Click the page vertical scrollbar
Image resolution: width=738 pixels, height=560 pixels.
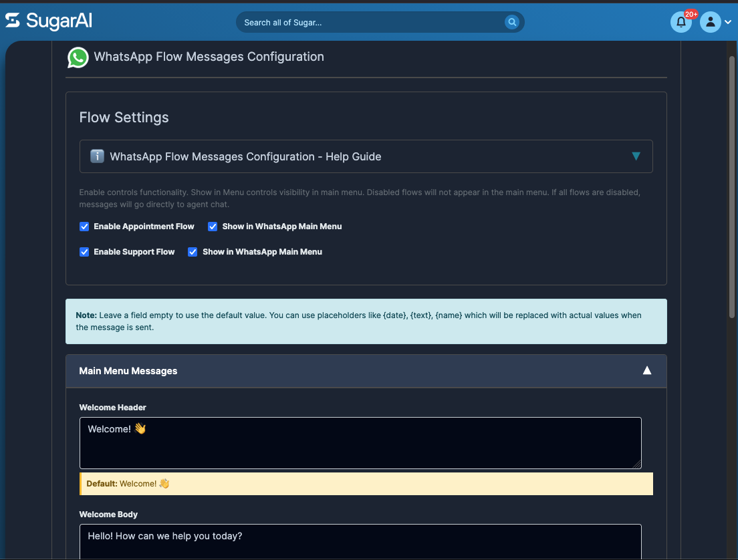coord(731,187)
